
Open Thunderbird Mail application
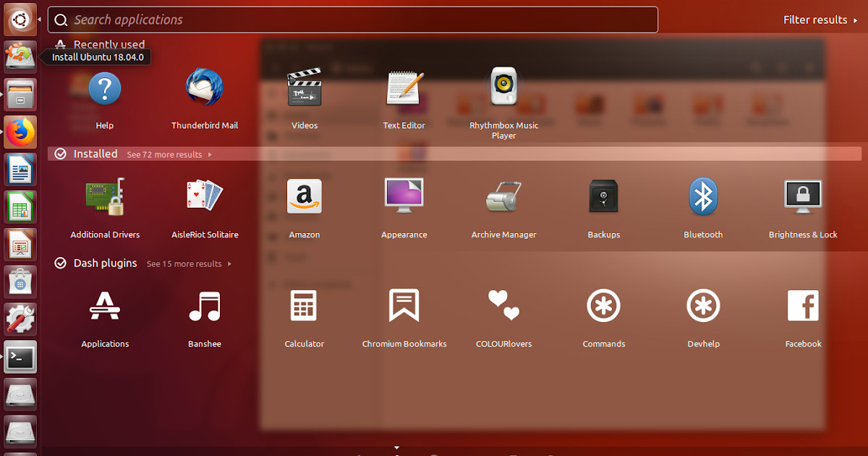point(205,89)
